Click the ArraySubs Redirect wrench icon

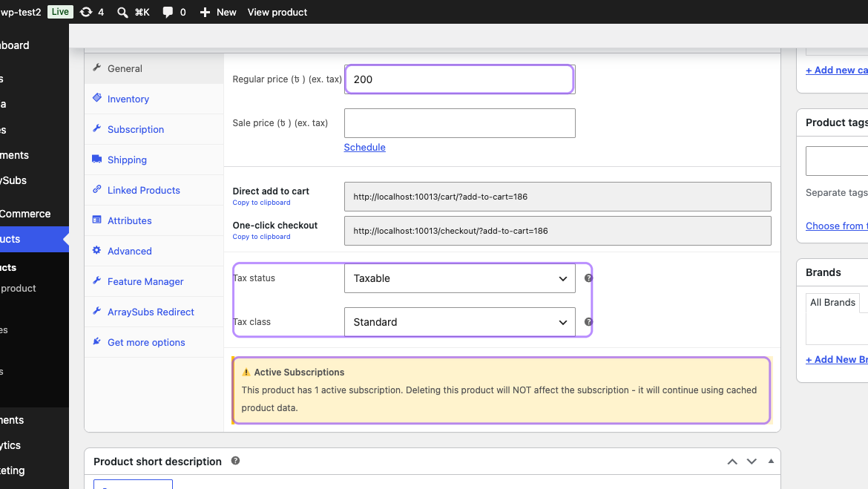pos(97,311)
